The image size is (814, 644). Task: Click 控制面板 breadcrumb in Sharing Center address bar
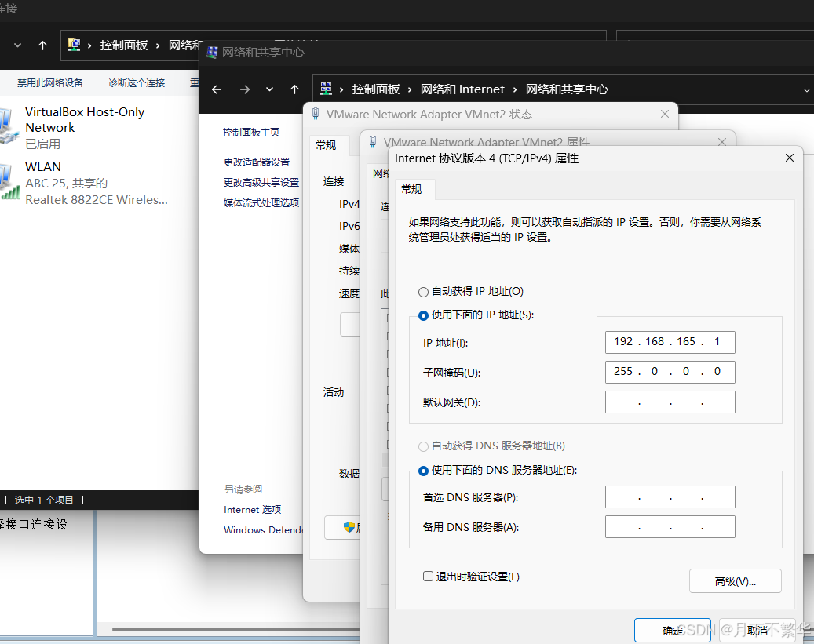click(x=376, y=89)
